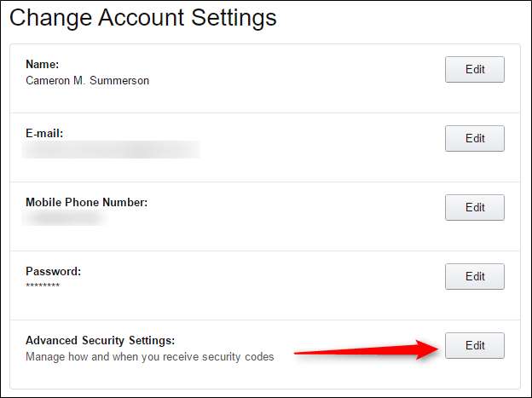This screenshot has width=532, height=398.
Task: Click the Change Account Settings heading
Action: click(x=142, y=17)
